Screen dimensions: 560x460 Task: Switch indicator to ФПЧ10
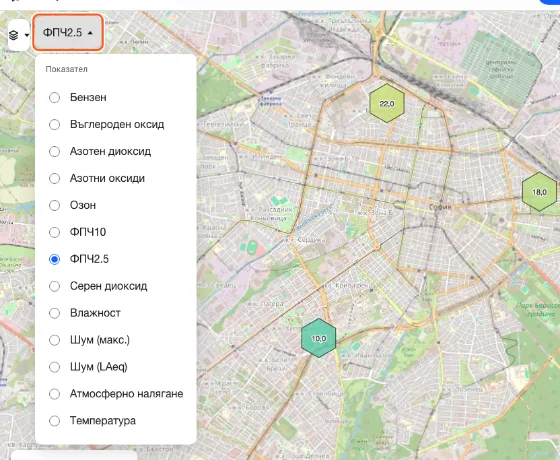coord(54,232)
